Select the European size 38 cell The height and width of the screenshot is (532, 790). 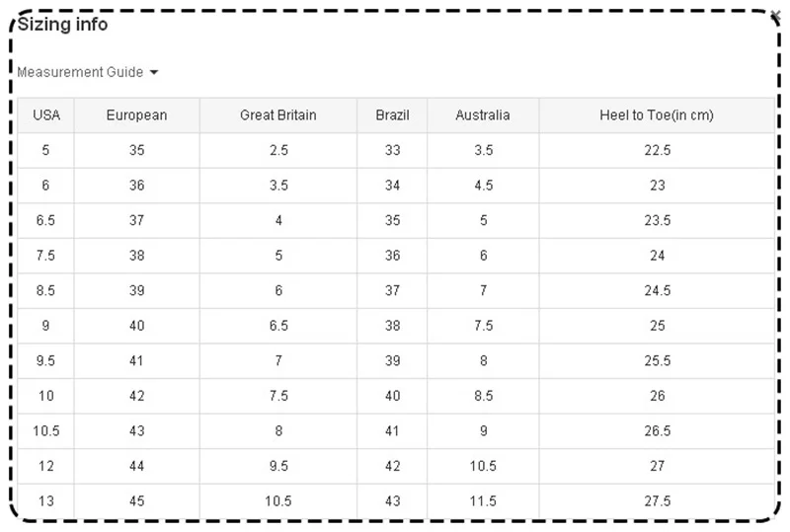click(x=136, y=256)
